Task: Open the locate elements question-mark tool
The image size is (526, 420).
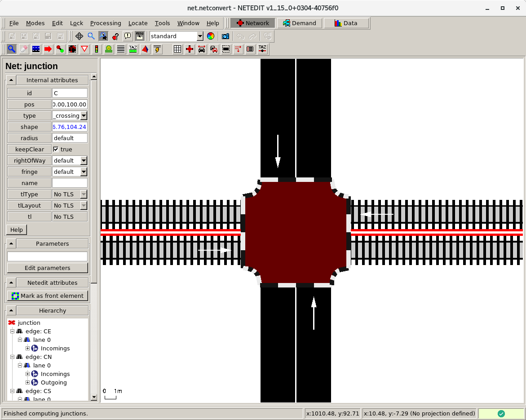Action: [x=115, y=36]
